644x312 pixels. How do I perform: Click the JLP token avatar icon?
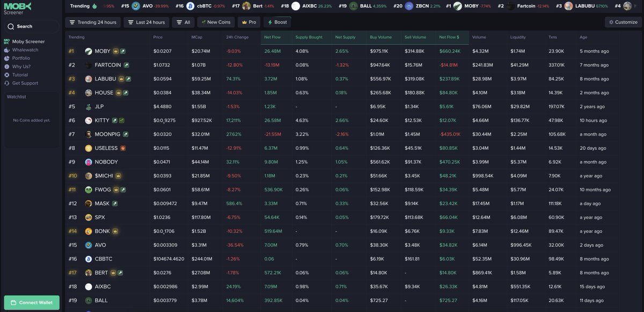tap(89, 107)
